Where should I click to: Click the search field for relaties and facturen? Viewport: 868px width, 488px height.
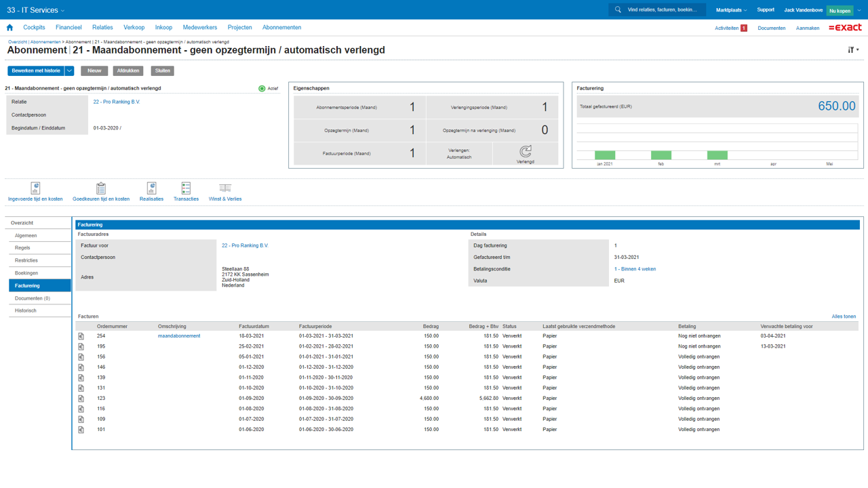pyautogui.click(x=662, y=10)
